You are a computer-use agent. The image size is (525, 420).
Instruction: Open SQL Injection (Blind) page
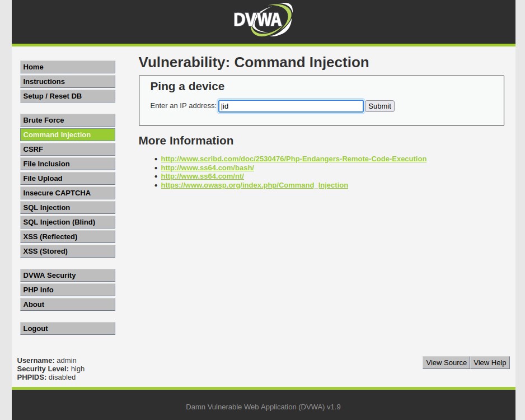point(68,222)
